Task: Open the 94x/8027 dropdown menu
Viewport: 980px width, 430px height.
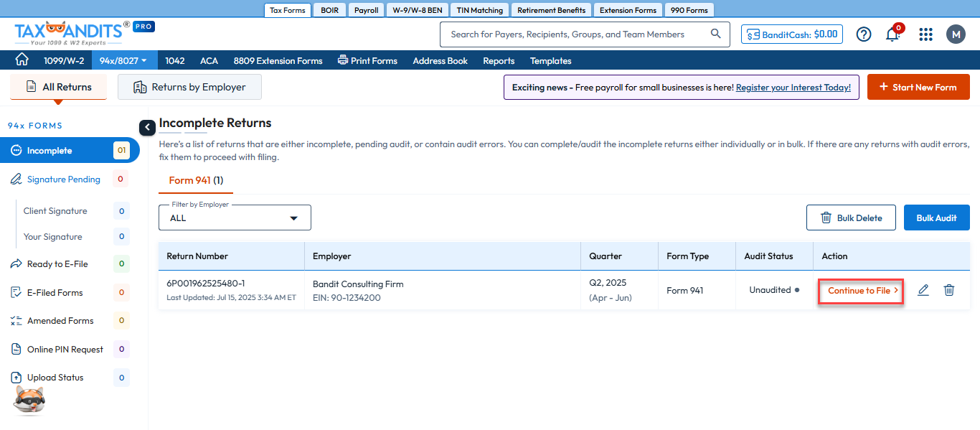Action: (x=123, y=60)
